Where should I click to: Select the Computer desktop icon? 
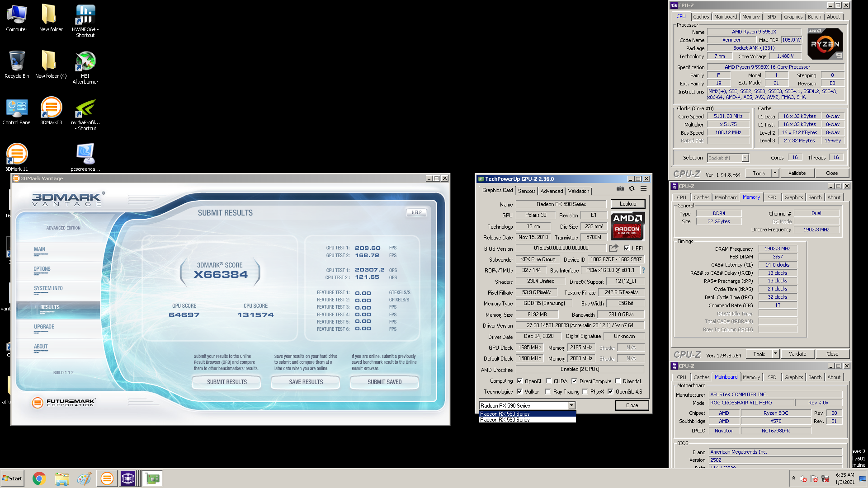17,18
